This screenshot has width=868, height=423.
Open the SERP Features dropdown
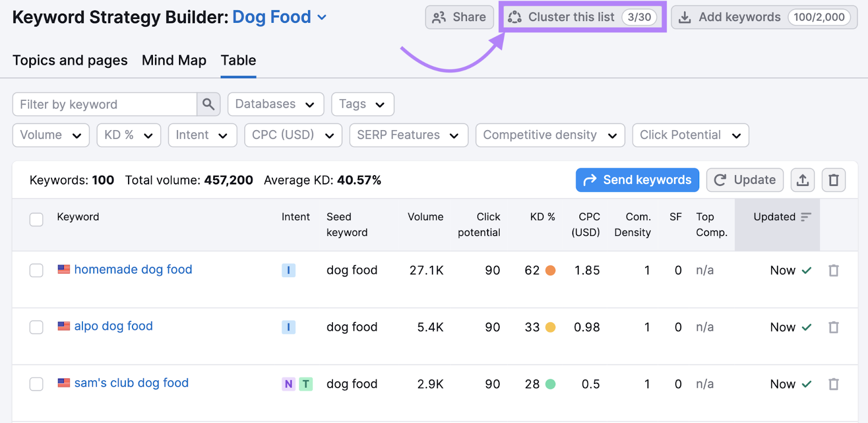pyautogui.click(x=408, y=135)
